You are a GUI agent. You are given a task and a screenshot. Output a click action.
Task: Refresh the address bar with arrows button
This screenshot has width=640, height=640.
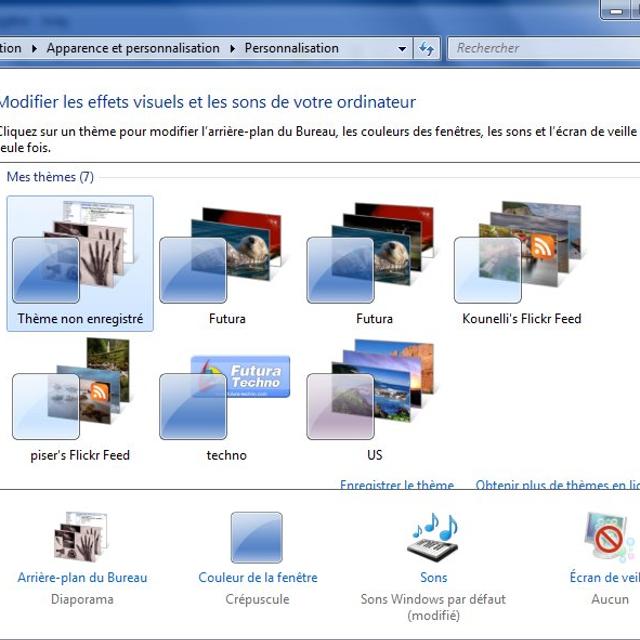pos(427,49)
